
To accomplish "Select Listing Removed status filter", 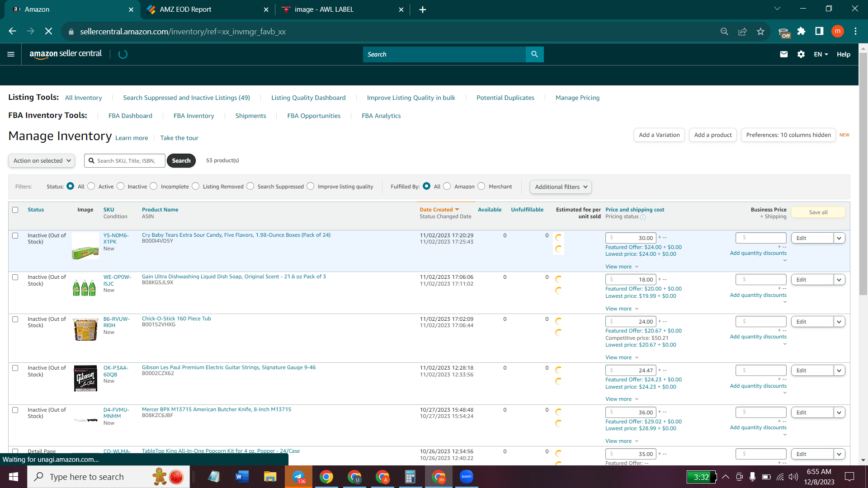I will click(195, 186).
